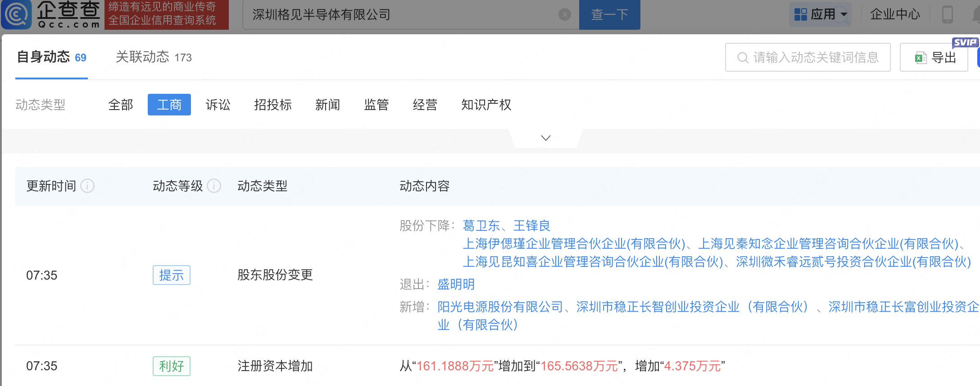Viewport: 980px width, 386px height.
Task: Click the Excel icon on the 导出 button
Action: 920,58
